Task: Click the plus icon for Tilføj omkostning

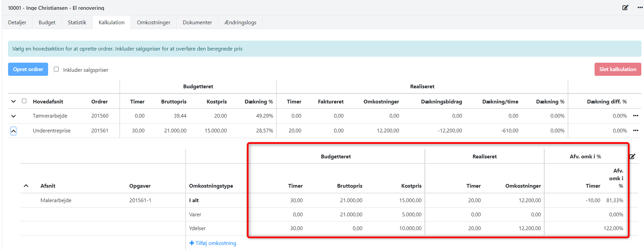Action: (x=192, y=243)
